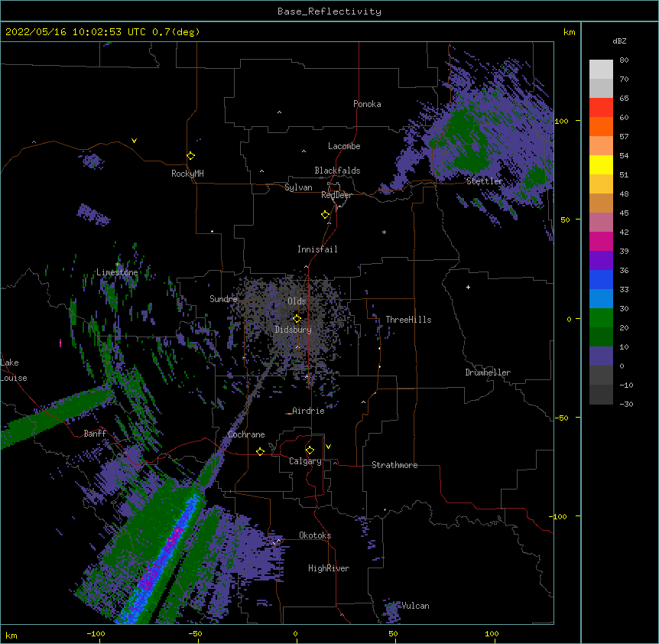
Task: Click the HighRiver label
Action: tap(329, 568)
